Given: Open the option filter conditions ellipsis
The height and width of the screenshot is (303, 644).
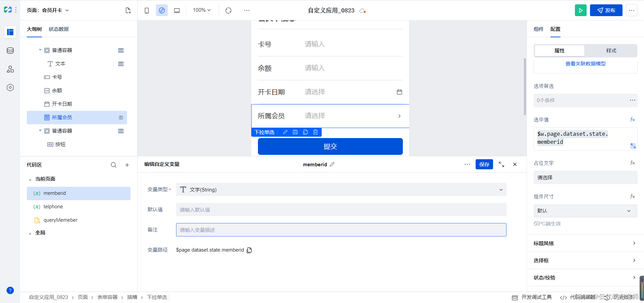Looking at the screenshot, I should (x=632, y=100).
